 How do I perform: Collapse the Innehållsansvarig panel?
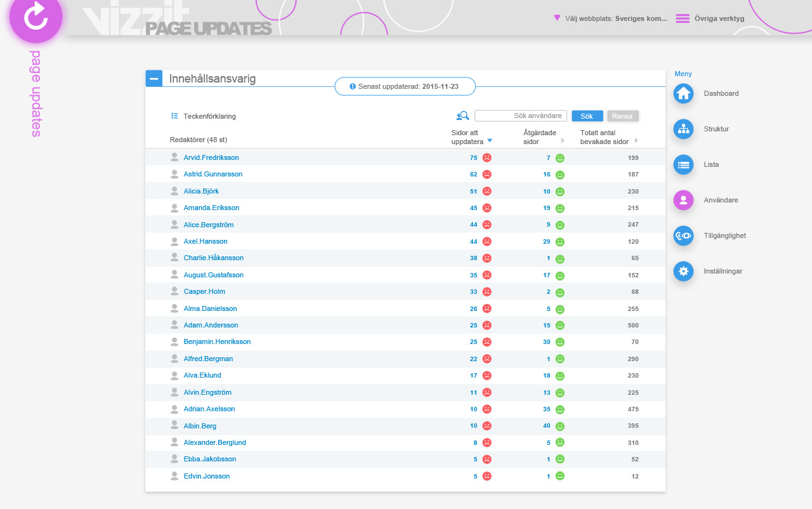click(154, 78)
